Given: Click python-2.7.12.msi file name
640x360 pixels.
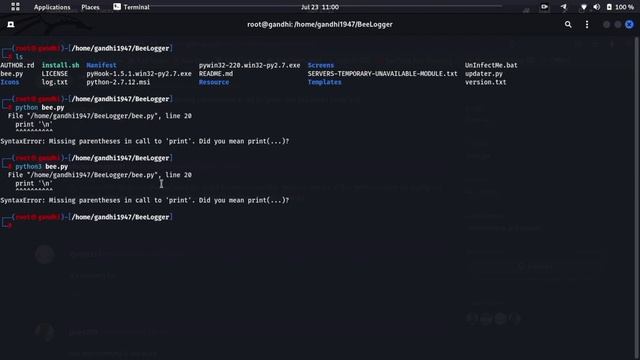Looking at the screenshot, I should [118, 82].
